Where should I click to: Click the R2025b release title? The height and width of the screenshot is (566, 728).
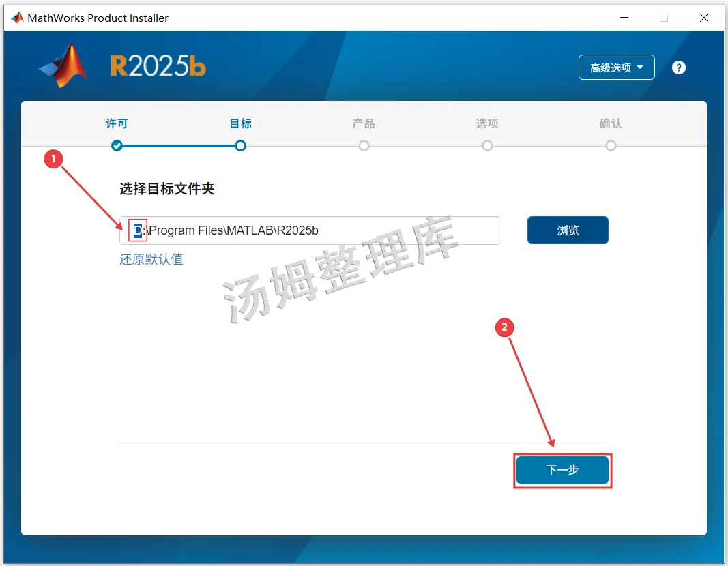[x=158, y=66]
